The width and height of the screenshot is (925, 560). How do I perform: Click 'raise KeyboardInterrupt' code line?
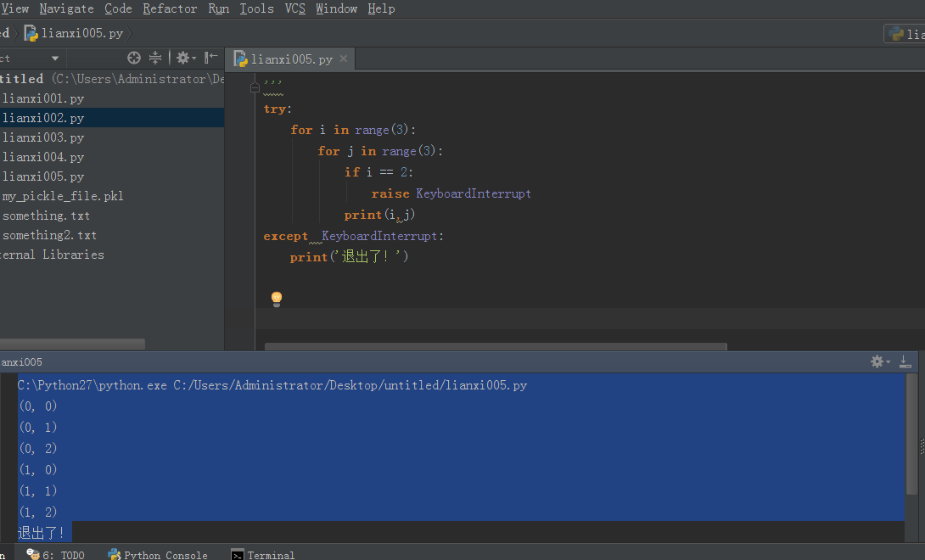[x=451, y=193]
